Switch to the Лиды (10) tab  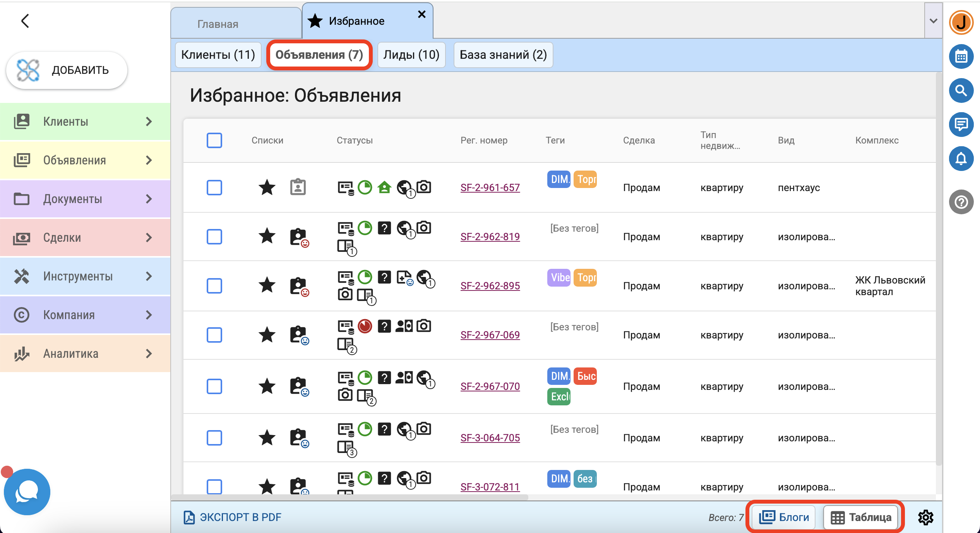[x=411, y=55]
